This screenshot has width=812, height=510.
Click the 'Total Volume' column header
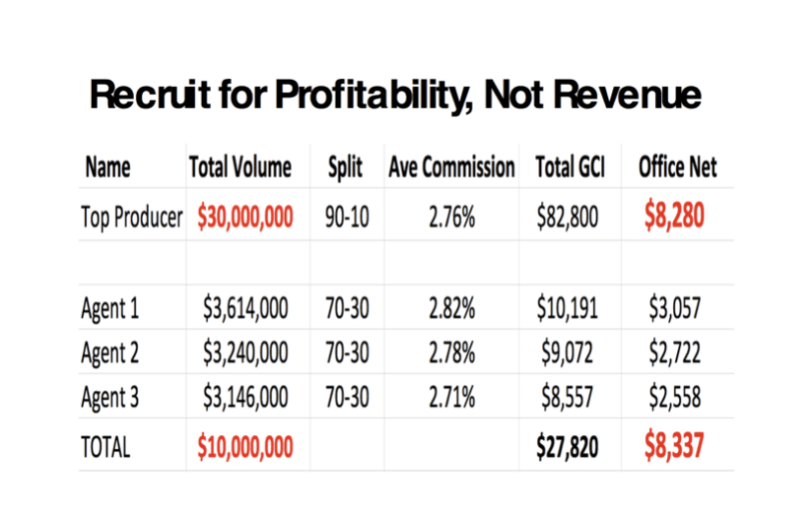coord(239,167)
